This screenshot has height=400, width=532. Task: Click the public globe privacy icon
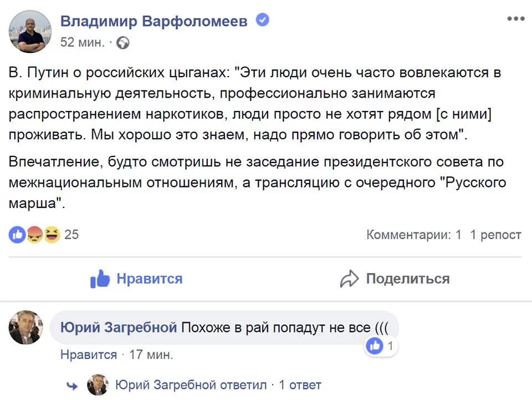[123, 43]
